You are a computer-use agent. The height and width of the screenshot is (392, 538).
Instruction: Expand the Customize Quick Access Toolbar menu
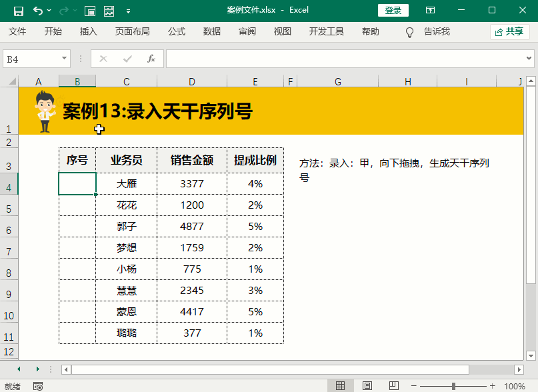pos(128,11)
